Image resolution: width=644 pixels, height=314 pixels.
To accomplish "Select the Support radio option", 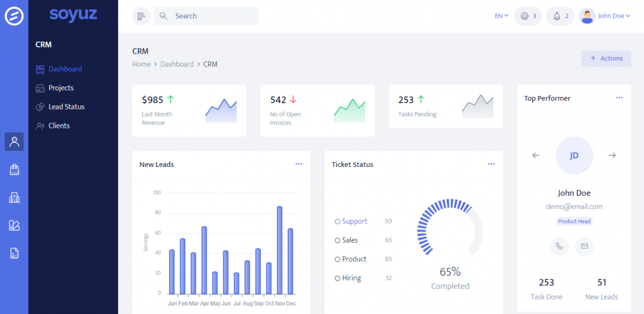I will tap(338, 221).
